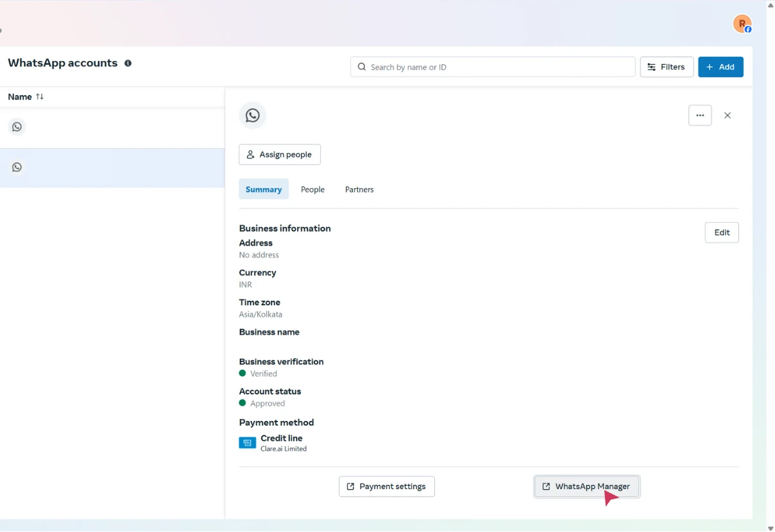Click the large WhatsApp logo in details
Screen dimensions: 775x532
click(253, 116)
